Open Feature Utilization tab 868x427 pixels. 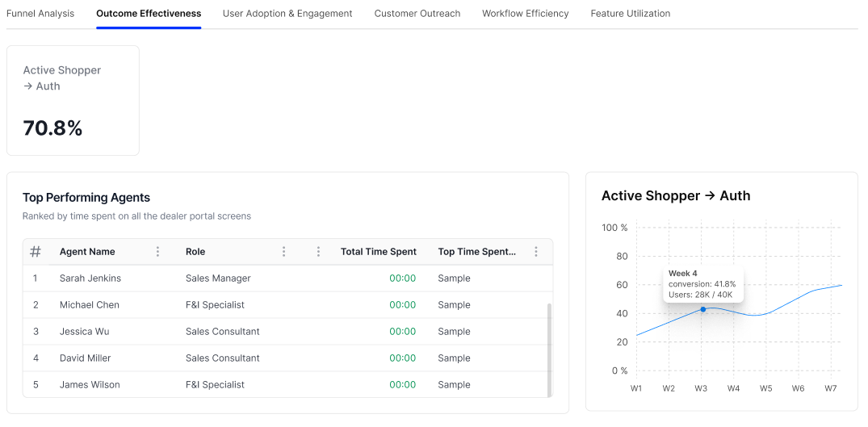point(631,13)
